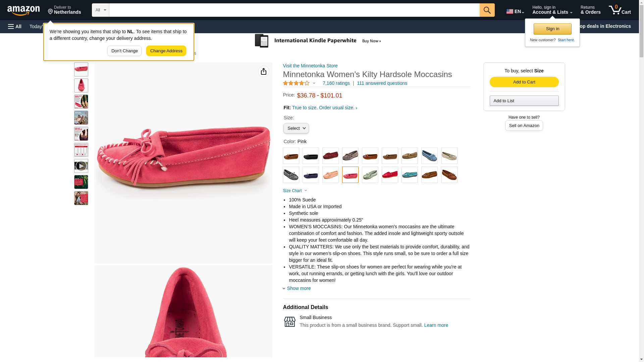Open Account & Lists menu
Viewport: 644px width, 362px height.
click(x=552, y=10)
